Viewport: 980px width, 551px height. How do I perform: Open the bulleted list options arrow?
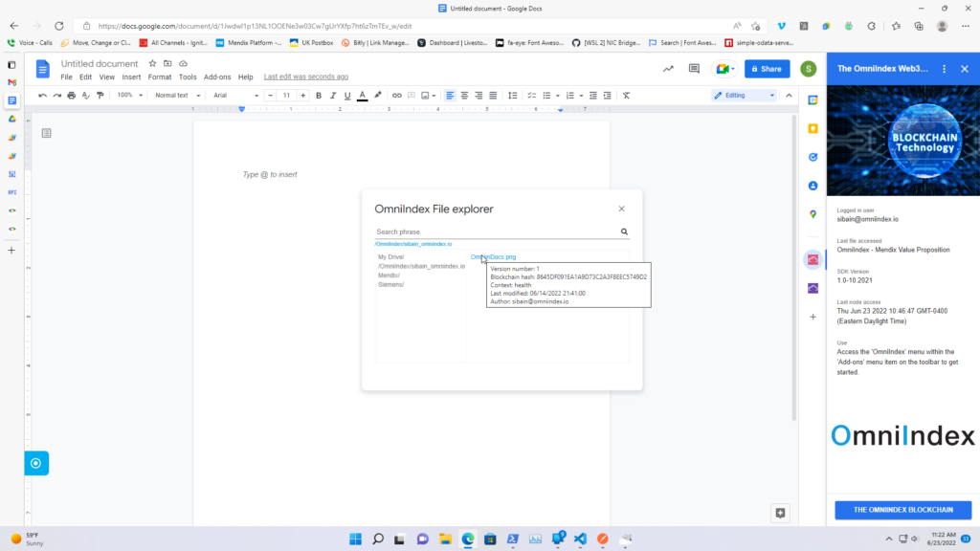coord(558,96)
